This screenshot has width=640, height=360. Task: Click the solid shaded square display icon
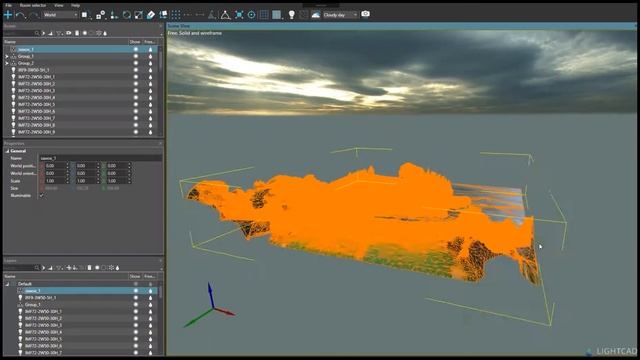point(277,15)
